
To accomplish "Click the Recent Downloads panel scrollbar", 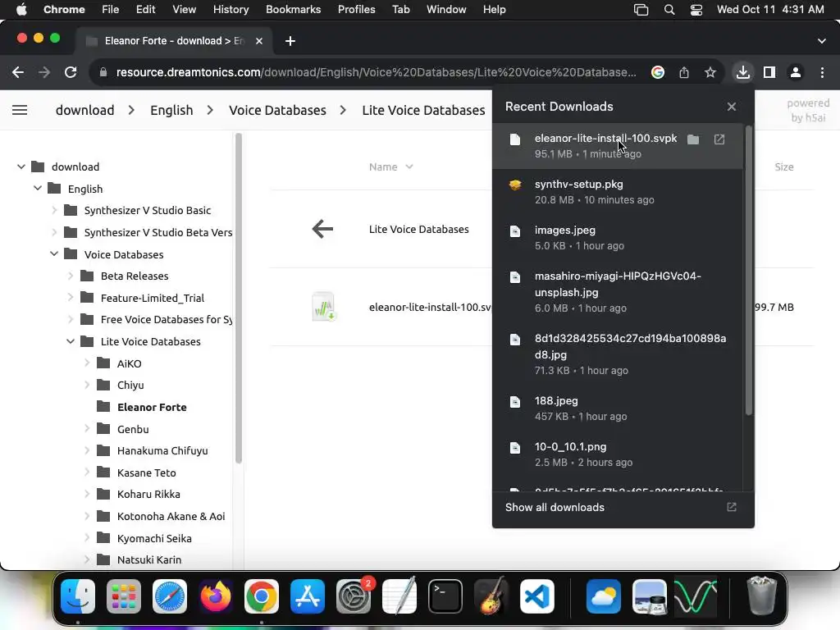I will [748, 270].
